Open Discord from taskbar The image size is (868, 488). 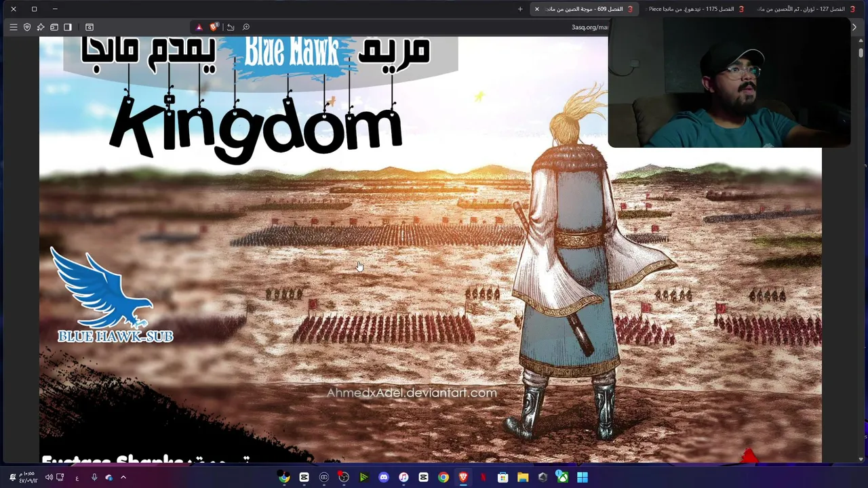(x=384, y=477)
